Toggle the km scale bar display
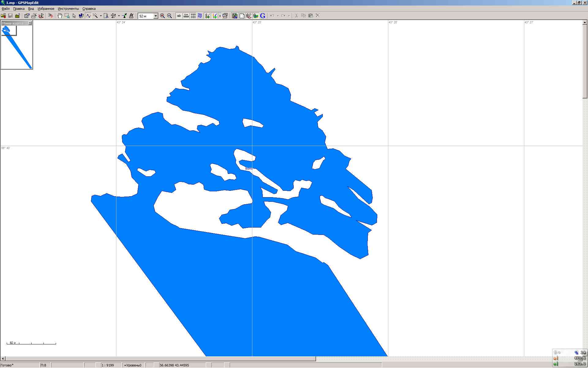 pyautogui.click(x=186, y=16)
